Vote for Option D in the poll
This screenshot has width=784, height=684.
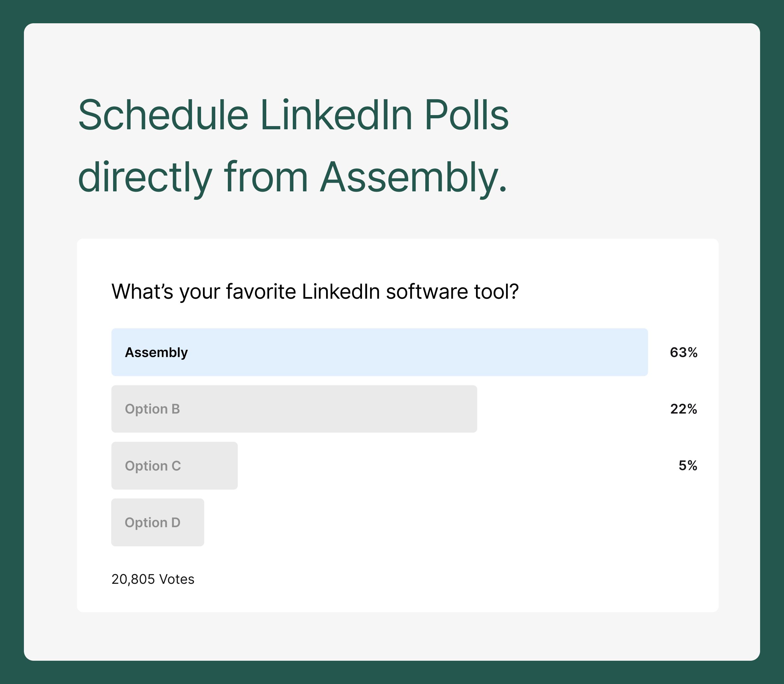click(158, 522)
